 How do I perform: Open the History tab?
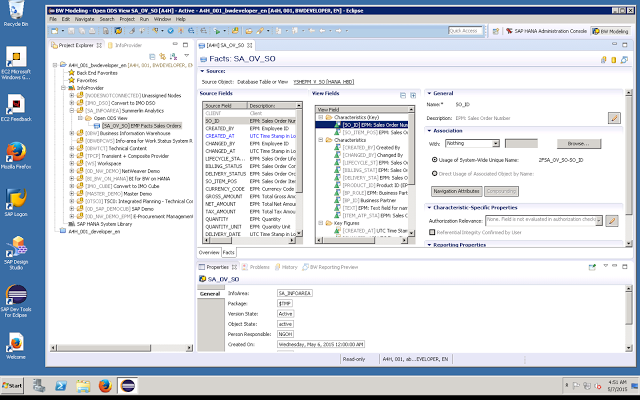286,267
